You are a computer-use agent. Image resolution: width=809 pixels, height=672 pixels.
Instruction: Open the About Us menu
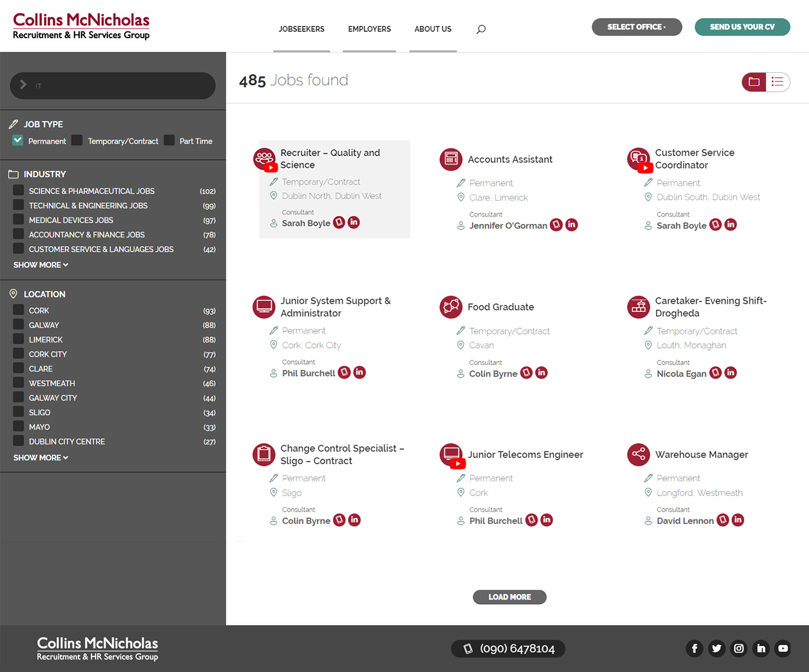click(x=433, y=29)
